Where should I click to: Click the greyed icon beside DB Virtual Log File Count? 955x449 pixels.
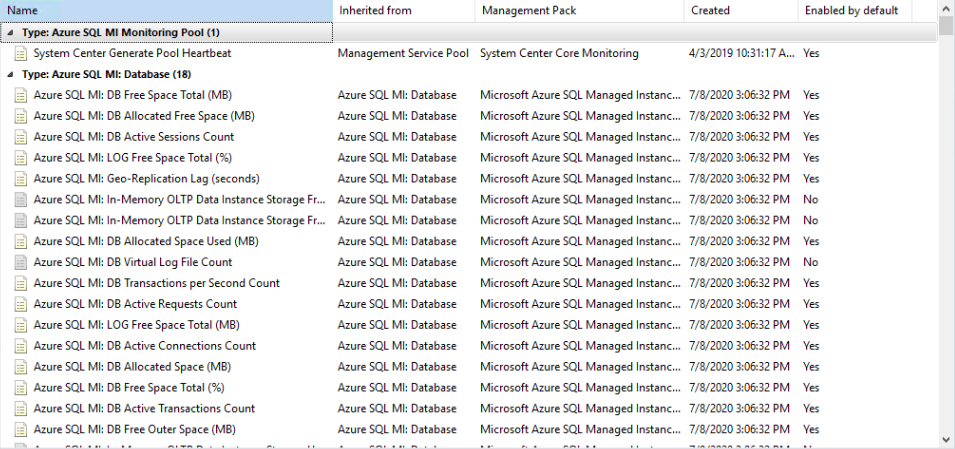21,262
